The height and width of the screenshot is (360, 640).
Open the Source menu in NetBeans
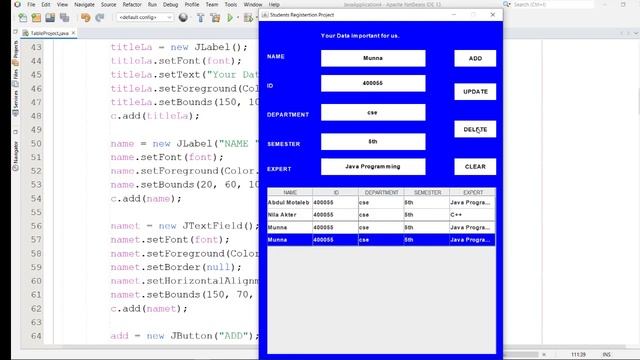tap(109, 4)
